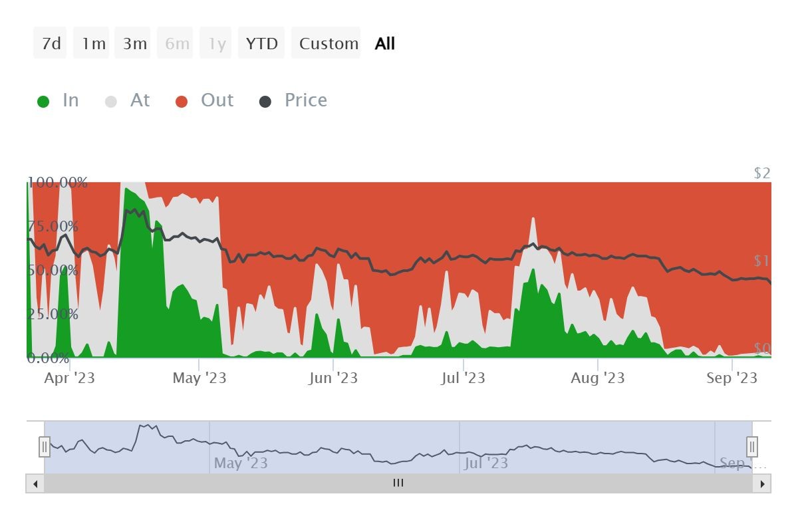798x532 pixels.
Task: Click the Apr '23 axis label
Action: (69, 378)
